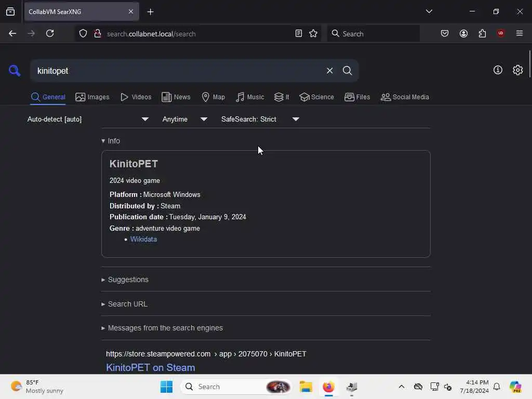Viewport: 532px width, 399px height.
Task: Switch to Music search category
Action: point(250,97)
